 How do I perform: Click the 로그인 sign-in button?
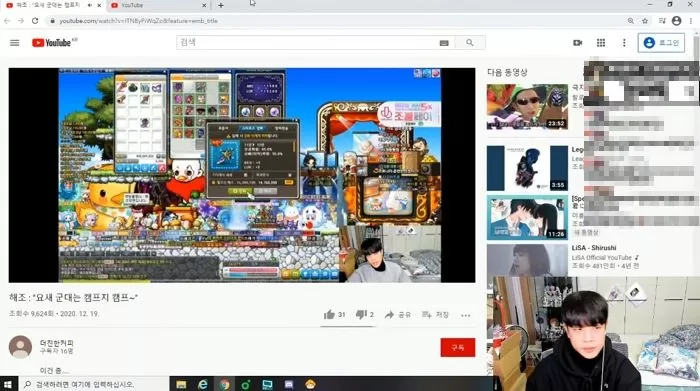661,43
